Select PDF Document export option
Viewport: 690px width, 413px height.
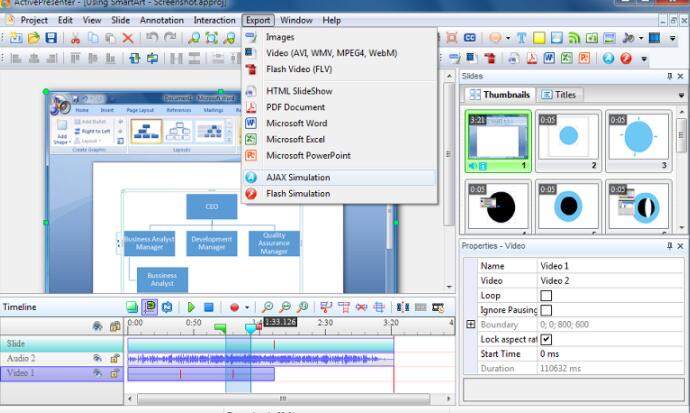[x=340, y=107]
